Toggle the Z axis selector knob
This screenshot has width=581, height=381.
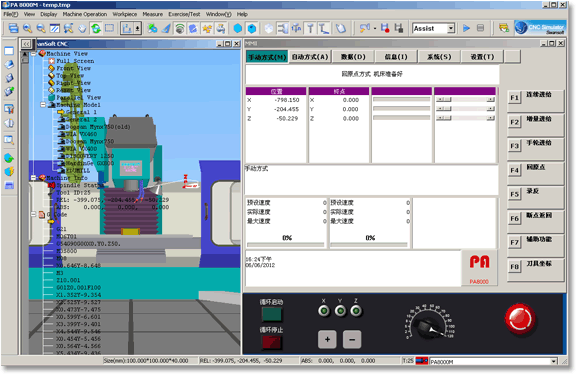pos(356,311)
